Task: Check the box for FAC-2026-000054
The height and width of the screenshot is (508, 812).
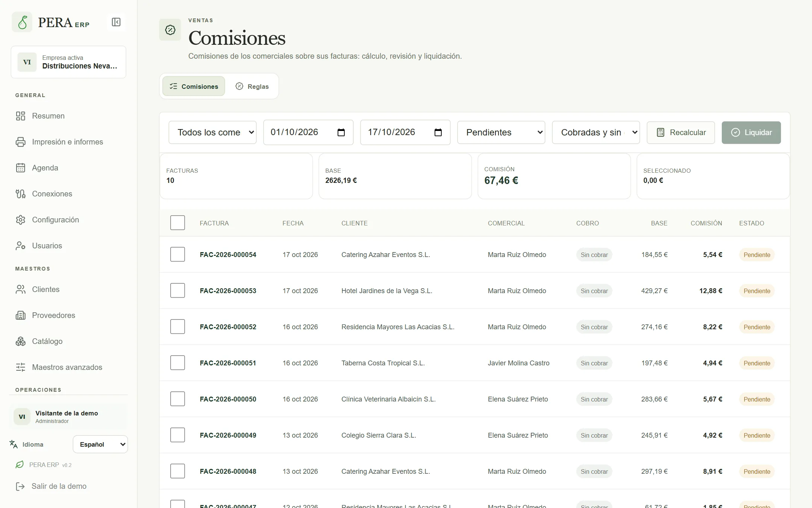Action: point(177,254)
